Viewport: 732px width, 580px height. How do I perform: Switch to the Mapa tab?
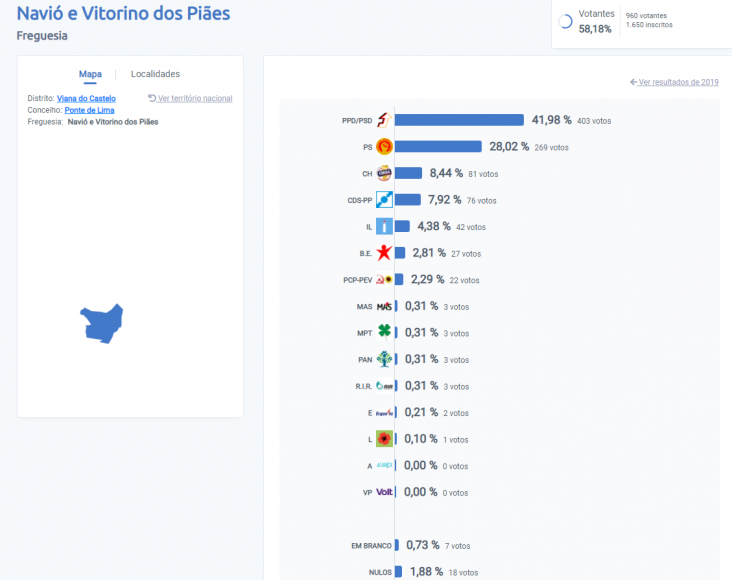(90, 74)
